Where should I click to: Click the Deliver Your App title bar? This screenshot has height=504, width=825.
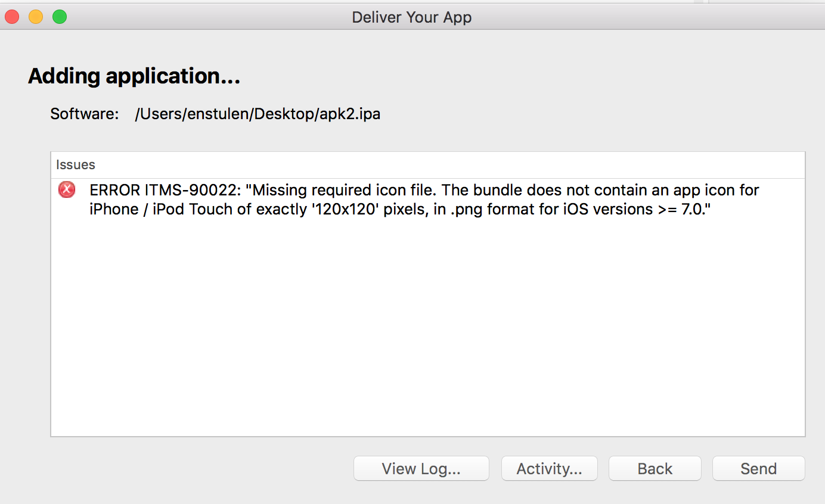tap(411, 17)
